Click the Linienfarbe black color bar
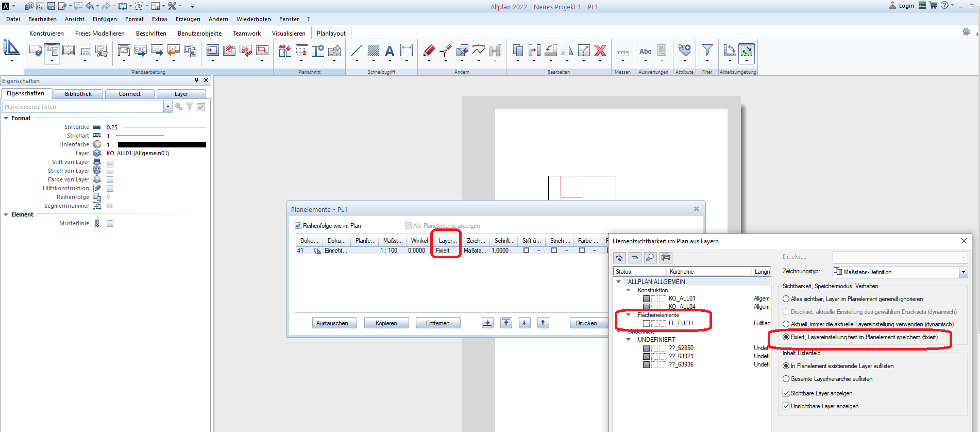 [x=162, y=145]
